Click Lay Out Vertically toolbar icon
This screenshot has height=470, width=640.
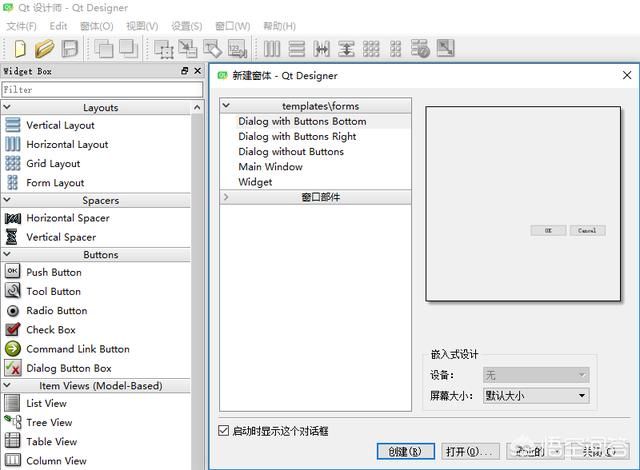(x=297, y=48)
